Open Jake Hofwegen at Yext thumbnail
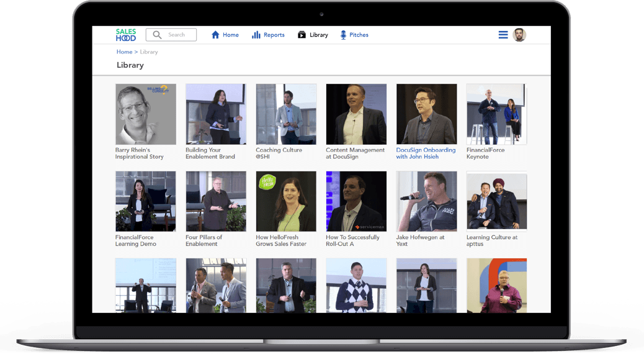 pos(427,201)
